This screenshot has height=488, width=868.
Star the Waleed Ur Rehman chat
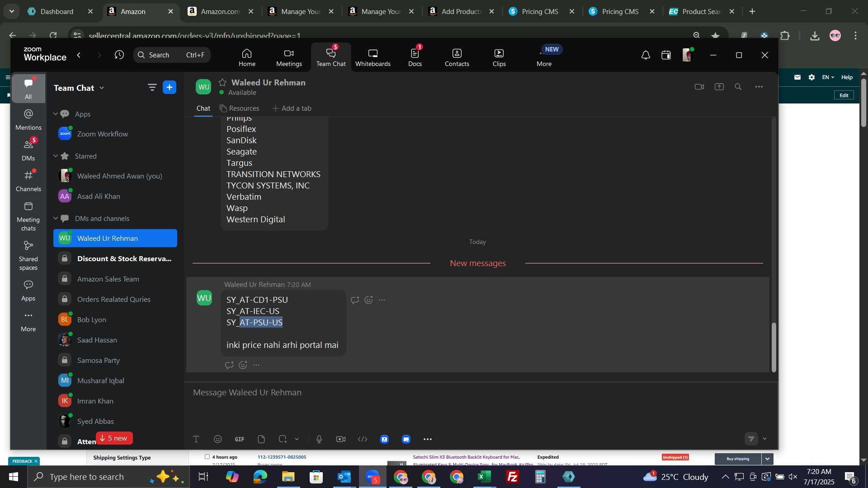coord(222,82)
